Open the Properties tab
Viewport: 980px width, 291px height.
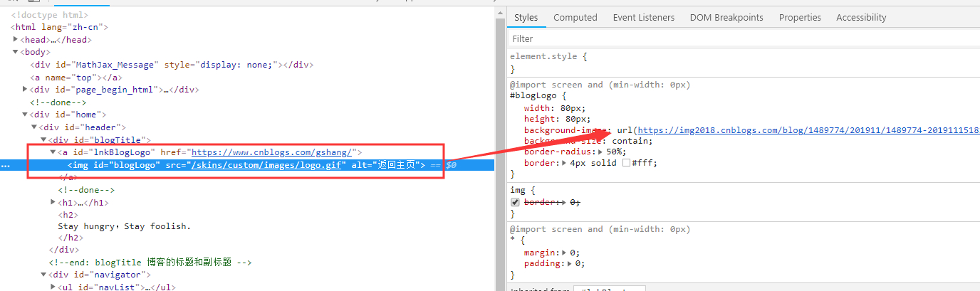coord(800,17)
